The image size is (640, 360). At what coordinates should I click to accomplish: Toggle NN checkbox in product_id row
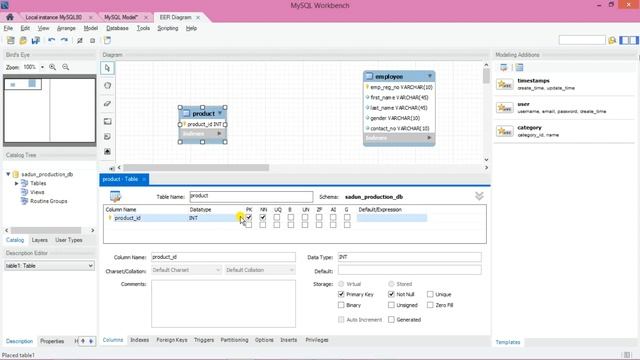263,218
